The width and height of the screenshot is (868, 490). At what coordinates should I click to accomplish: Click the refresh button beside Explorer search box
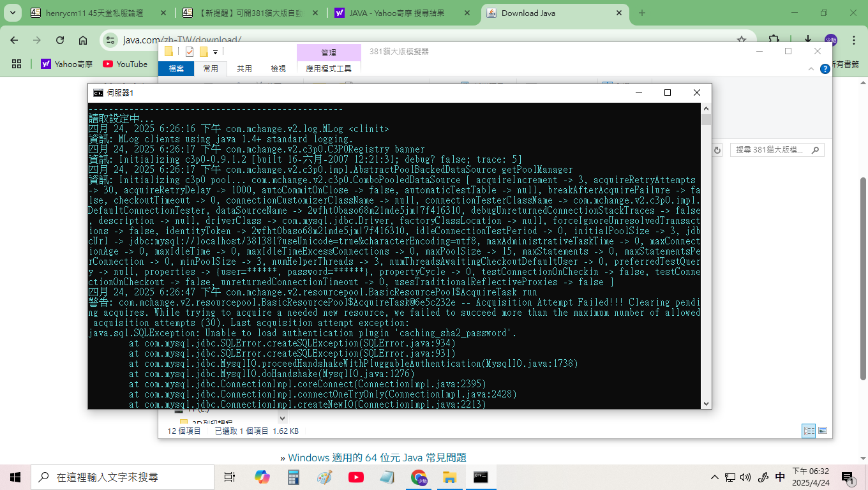coord(717,150)
